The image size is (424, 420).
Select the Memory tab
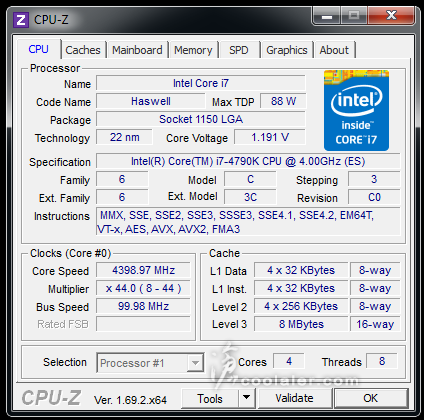[193, 50]
